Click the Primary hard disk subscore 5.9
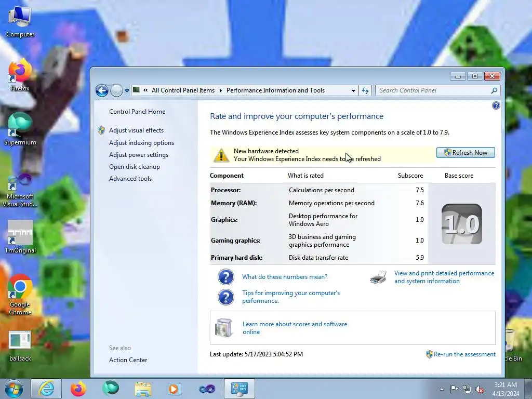This screenshot has height=399, width=532. (420, 258)
